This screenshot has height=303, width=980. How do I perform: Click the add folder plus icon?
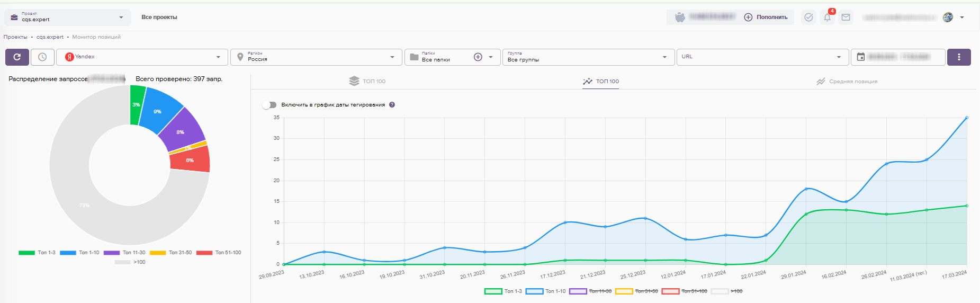[478, 57]
